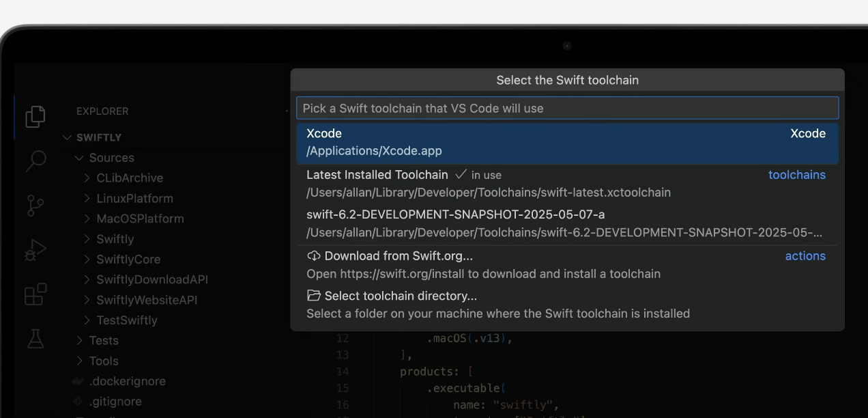
Task: Expand the SwiftlyCore folder
Action: pyautogui.click(x=87, y=260)
